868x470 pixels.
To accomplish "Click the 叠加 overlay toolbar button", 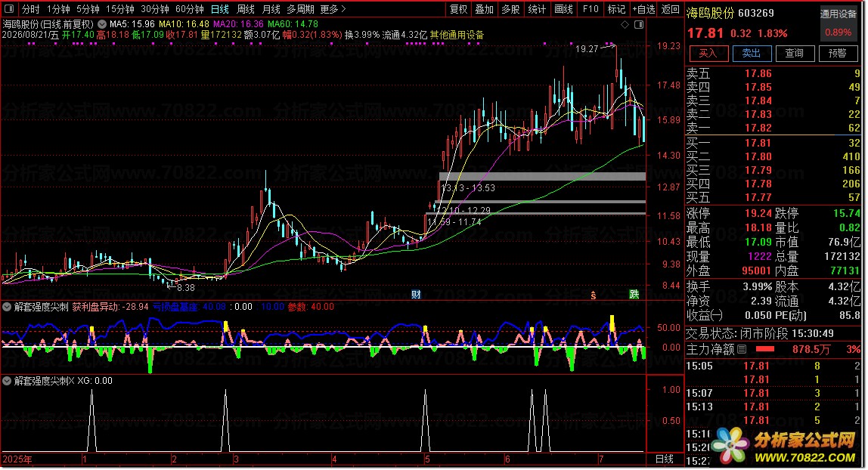I will (485, 9).
